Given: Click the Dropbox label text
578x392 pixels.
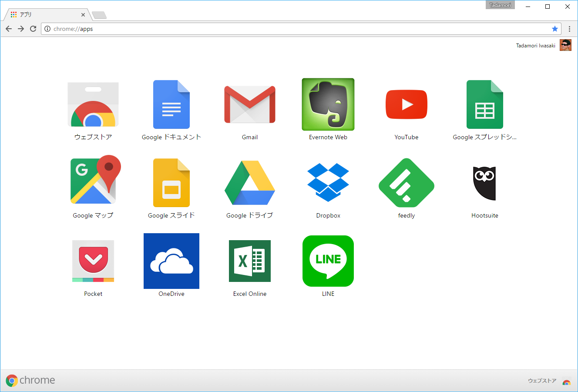Looking at the screenshot, I should click(x=328, y=215).
